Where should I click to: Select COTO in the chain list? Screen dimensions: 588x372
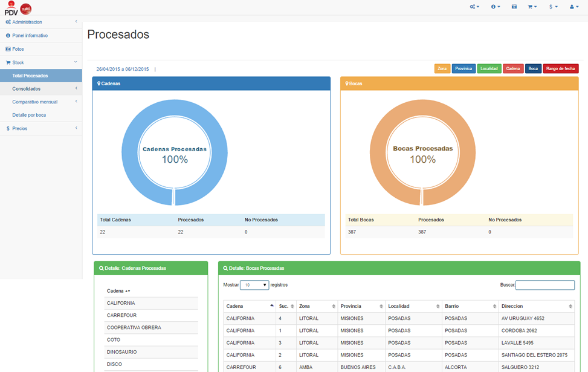point(151,340)
